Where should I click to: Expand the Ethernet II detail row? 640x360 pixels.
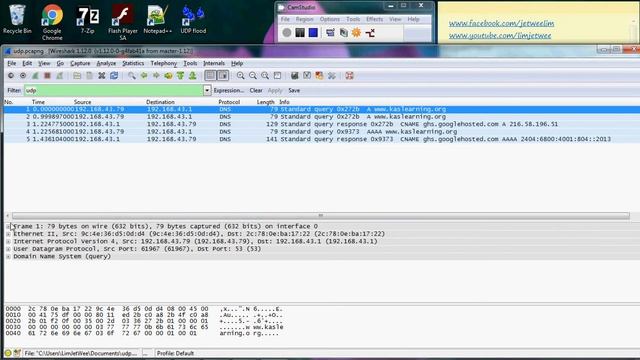[x=8, y=234]
